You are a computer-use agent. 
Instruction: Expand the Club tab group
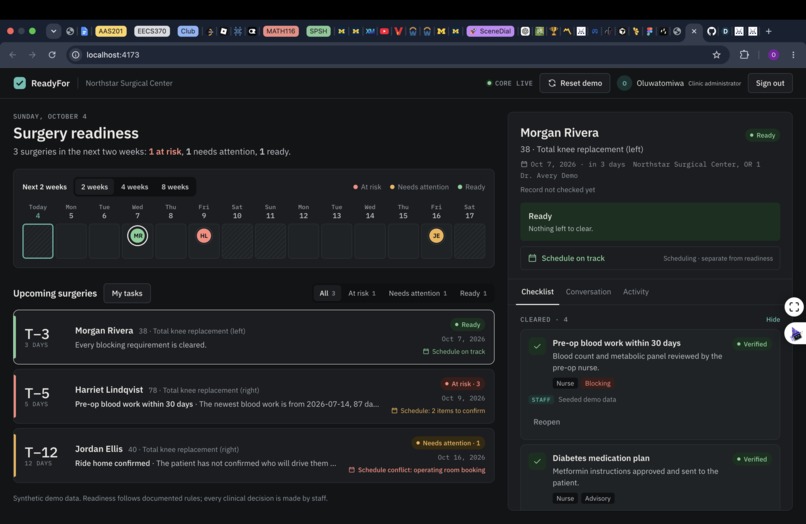(x=188, y=31)
